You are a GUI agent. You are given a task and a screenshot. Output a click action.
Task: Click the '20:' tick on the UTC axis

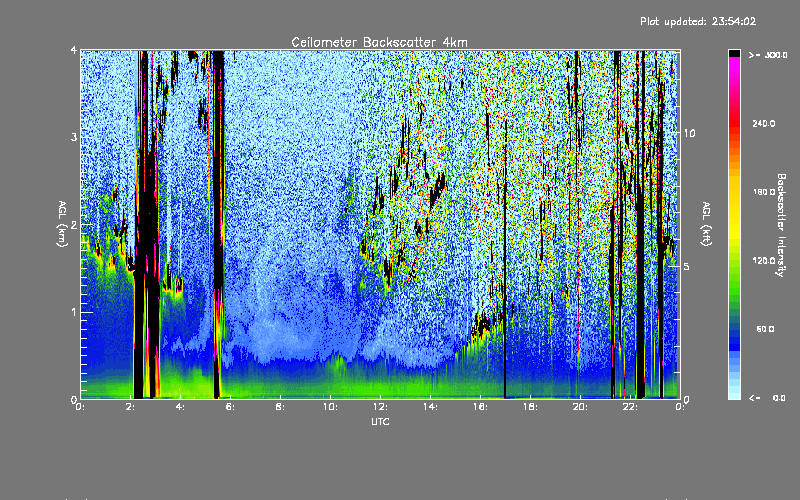tap(580, 407)
